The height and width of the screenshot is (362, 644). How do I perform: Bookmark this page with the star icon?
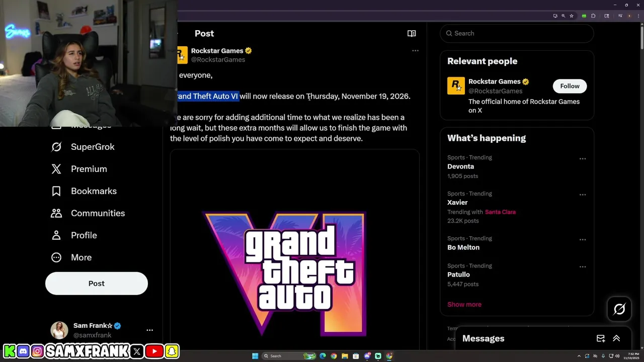pos(572,16)
